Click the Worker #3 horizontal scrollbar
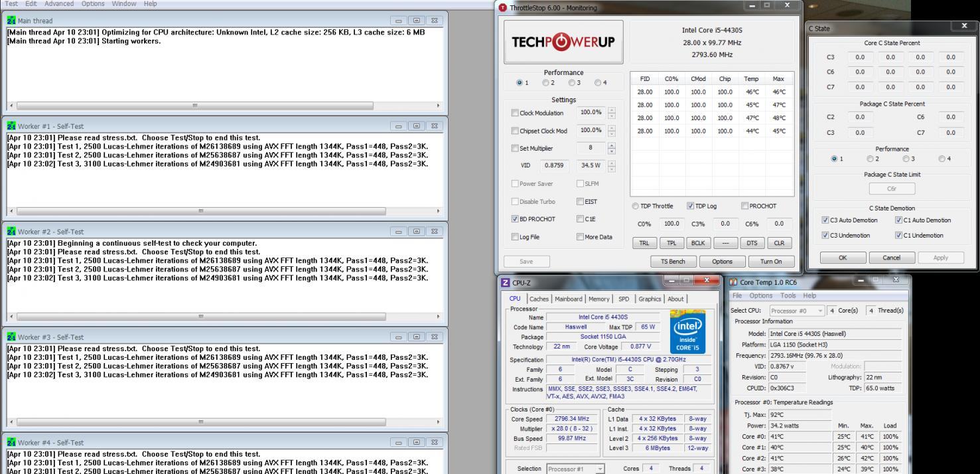The width and height of the screenshot is (980, 474). (224, 422)
